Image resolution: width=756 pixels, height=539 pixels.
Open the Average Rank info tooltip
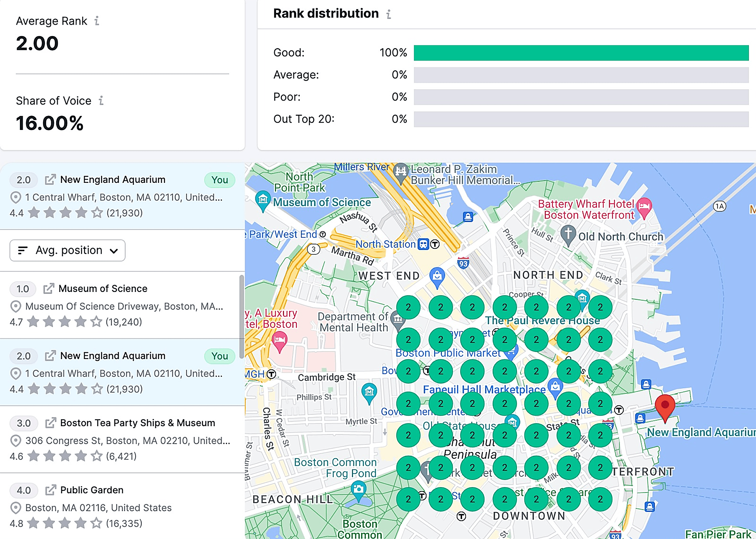(x=97, y=21)
